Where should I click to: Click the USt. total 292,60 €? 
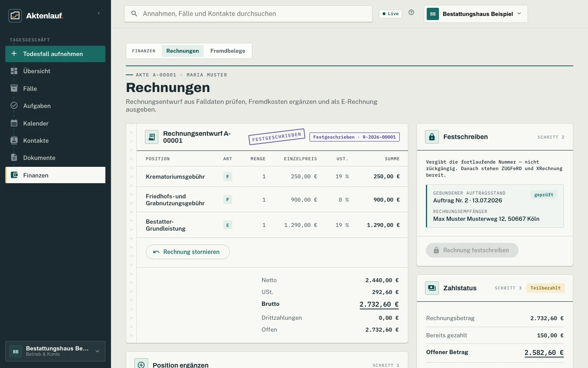click(385, 292)
